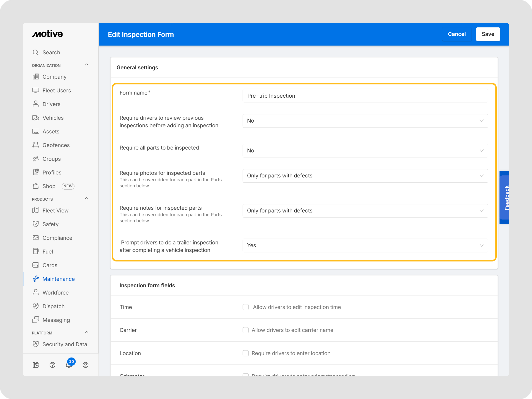Tick Require drivers to enter location checkbox

pos(245,353)
